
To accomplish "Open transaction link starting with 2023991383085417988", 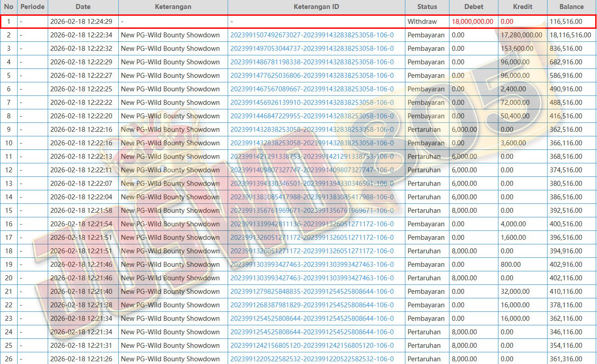I will [x=312, y=197].
